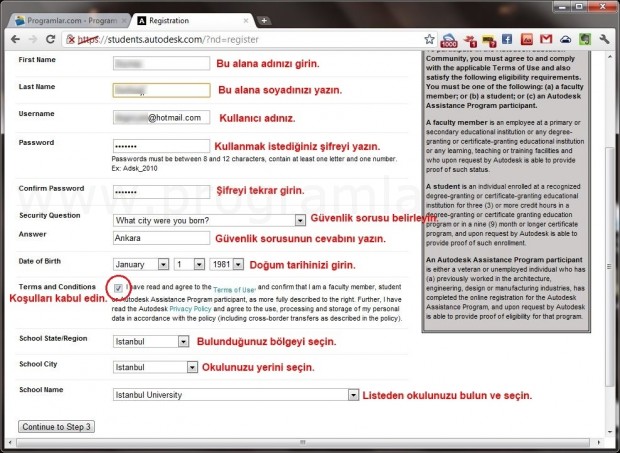Open the Privacy Policy link
The height and width of the screenshot is (453, 620).
pyautogui.click(x=190, y=309)
